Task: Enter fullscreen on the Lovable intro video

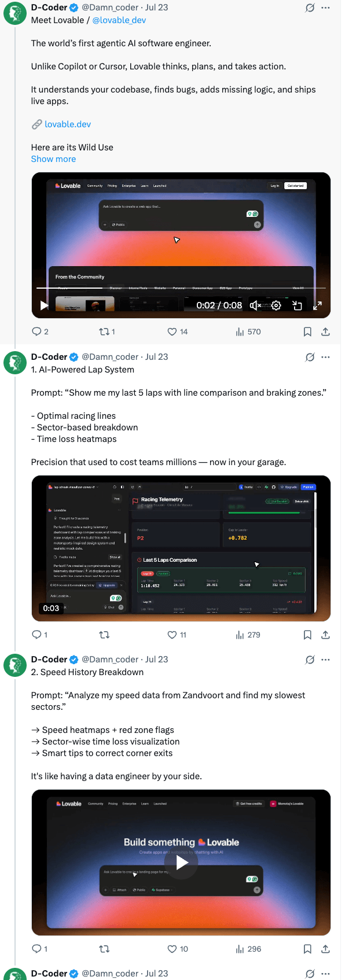Action: click(317, 305)
